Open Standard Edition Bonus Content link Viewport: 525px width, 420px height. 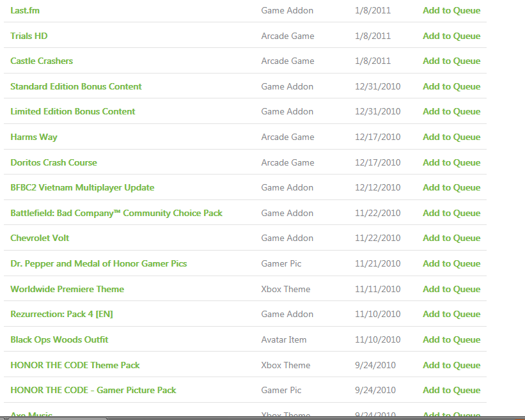tap(76, 86)
